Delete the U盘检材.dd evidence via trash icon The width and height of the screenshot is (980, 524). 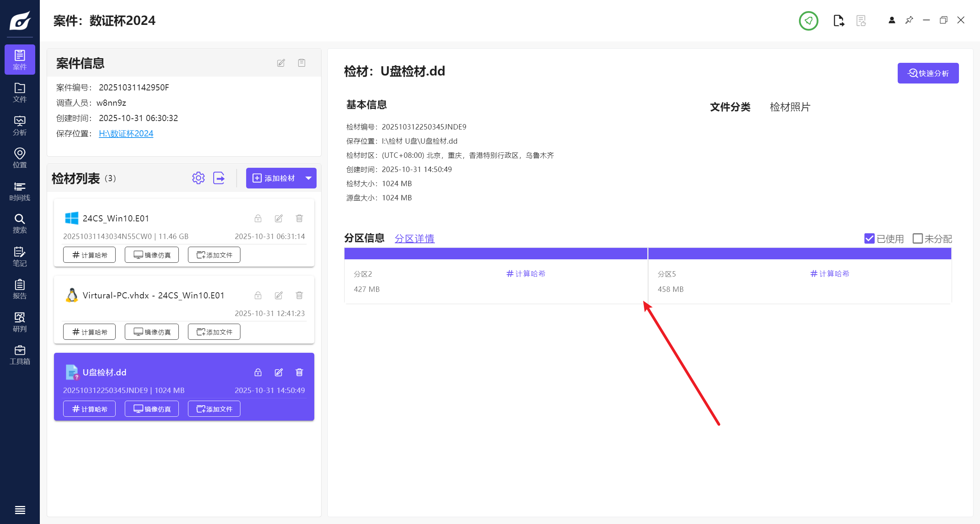[x=299, y=372]
